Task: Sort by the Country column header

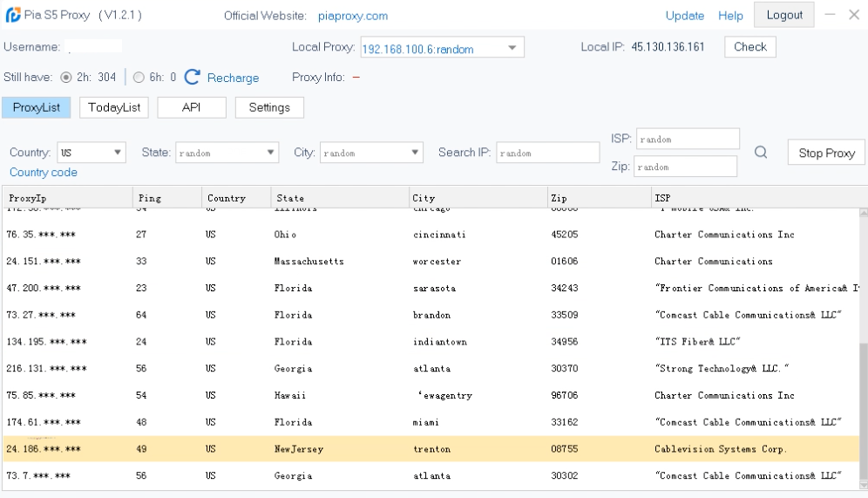Action: click(236, 198)
